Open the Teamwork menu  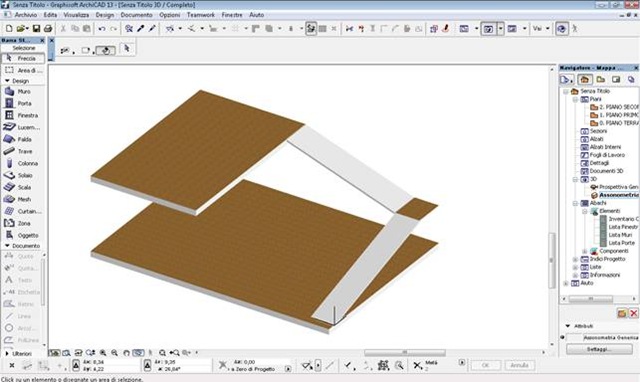pos(201,15)
